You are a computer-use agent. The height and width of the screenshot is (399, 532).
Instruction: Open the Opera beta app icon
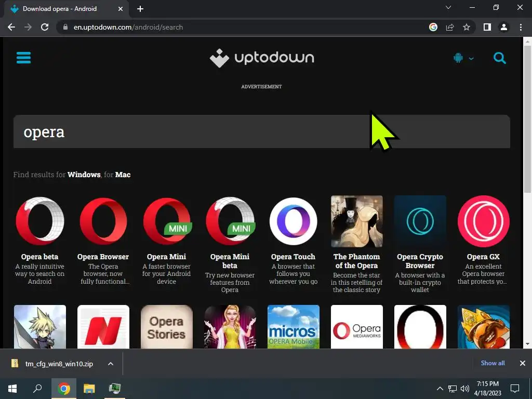(40, 221)
